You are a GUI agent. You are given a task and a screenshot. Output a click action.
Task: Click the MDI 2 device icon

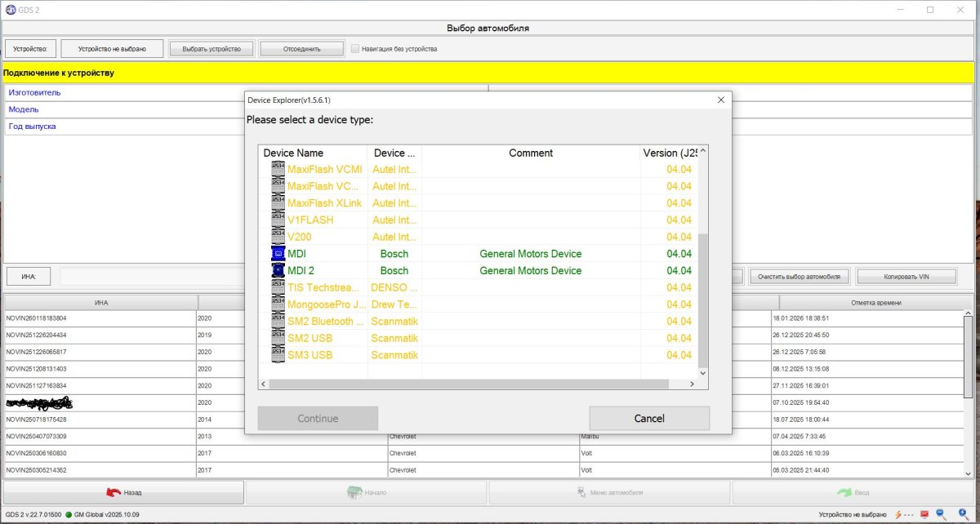[x=278, y=270]
